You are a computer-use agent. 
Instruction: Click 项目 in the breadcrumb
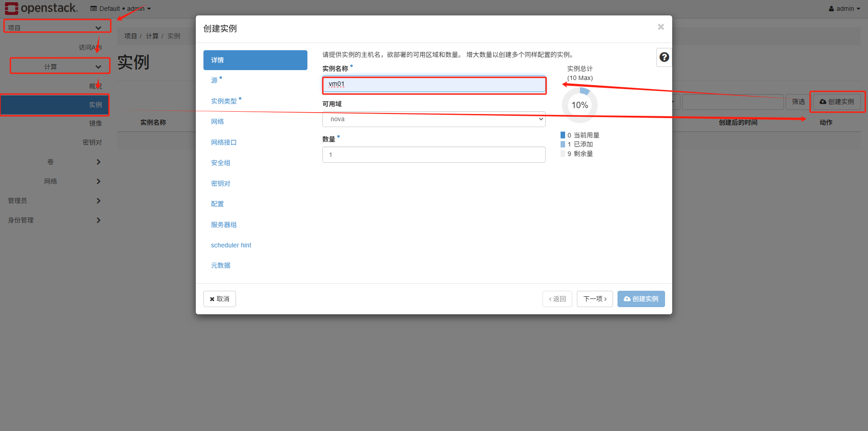pos(131,36)
